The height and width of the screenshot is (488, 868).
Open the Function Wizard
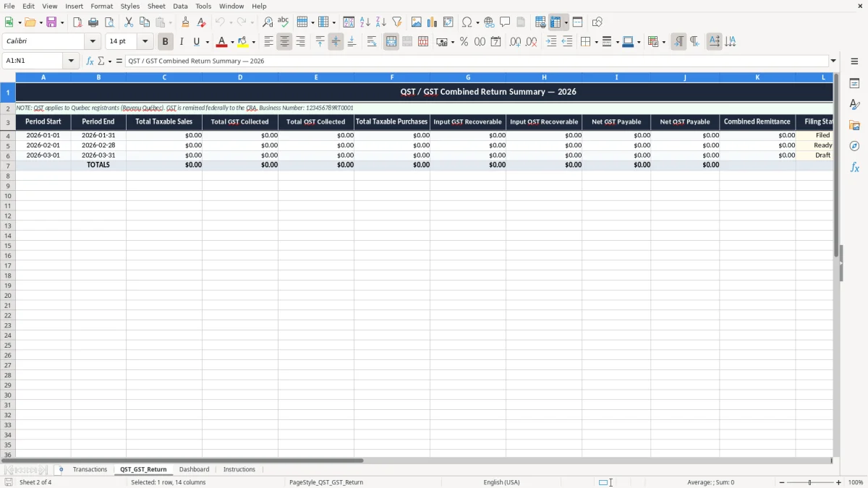pos(90,61)
